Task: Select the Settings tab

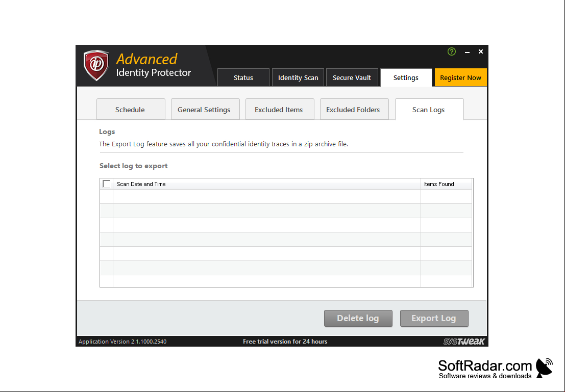Action: click(406, 77)
